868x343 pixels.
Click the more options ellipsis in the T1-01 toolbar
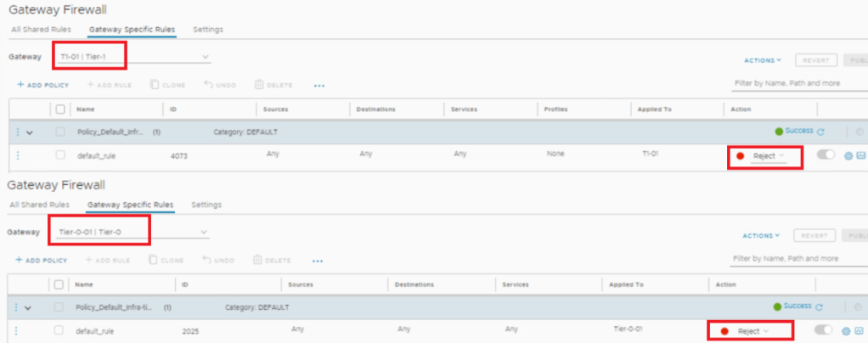tap(318, 85)
